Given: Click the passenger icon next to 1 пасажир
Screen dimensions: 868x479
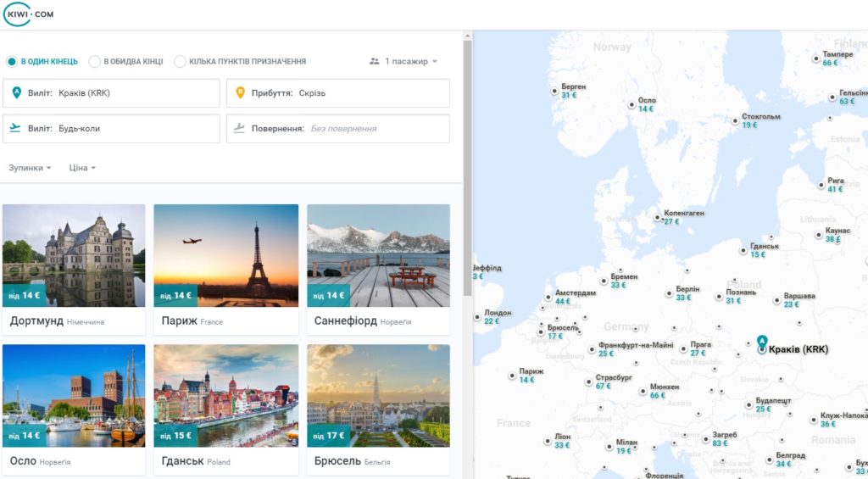Looking at the screenshot, I should [x=374, y=62].
